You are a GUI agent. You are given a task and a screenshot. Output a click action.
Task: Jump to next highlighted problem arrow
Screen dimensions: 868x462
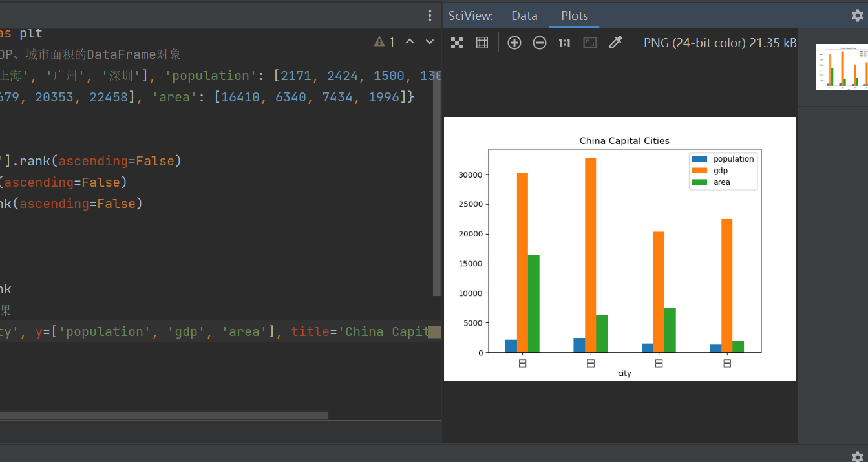(430, 42)
